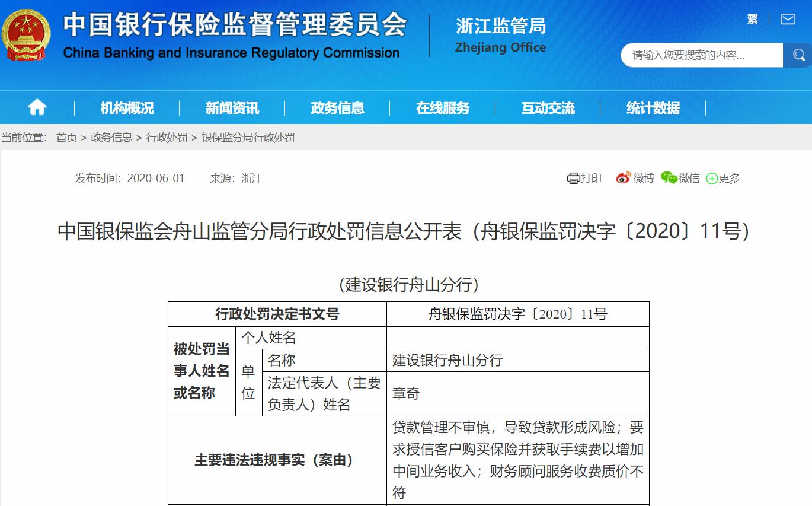Screen dimensions: 812x506
Task: Open the 在线服务 menu
Action: coord(442,108)
